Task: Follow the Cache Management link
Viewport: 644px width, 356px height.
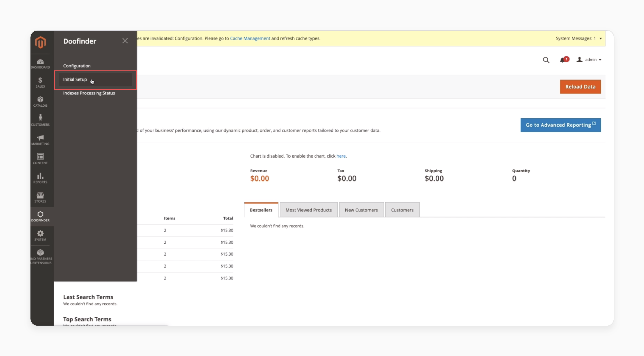Action: [x=250, y=38]
